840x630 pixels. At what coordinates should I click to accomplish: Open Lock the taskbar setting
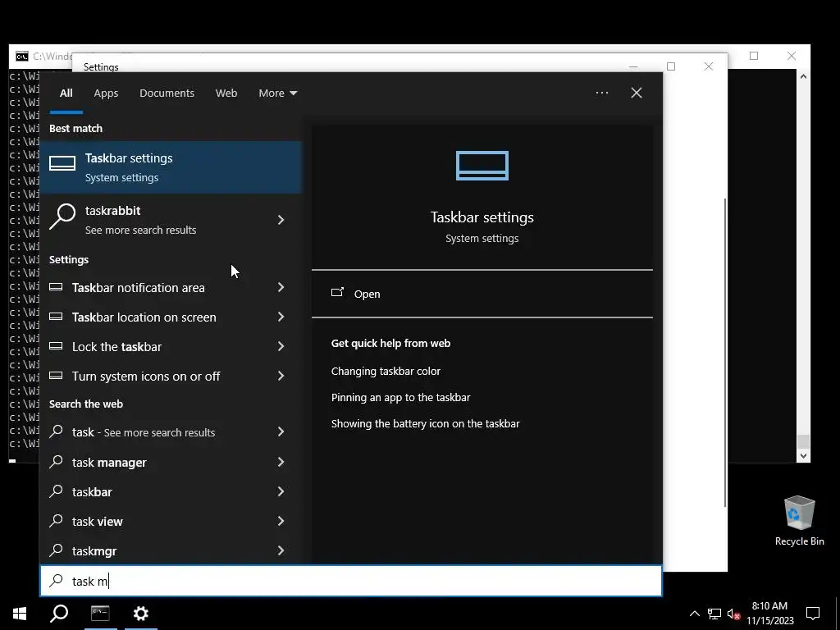tap(154, 347)
